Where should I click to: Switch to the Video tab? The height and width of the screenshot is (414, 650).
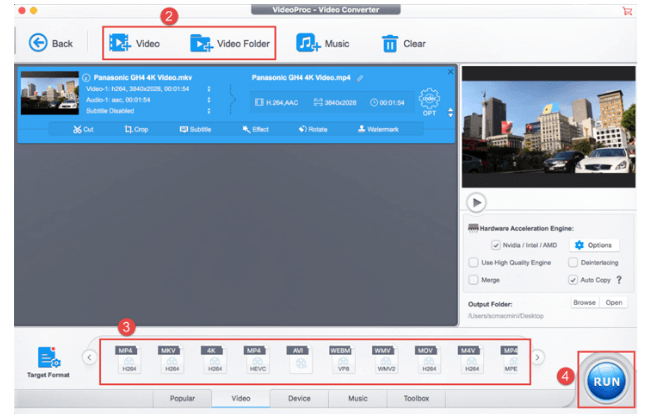pos(241,398)
